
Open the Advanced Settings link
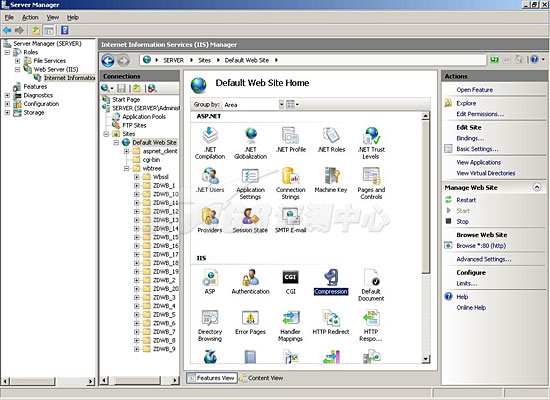click(x=484, y=259)
